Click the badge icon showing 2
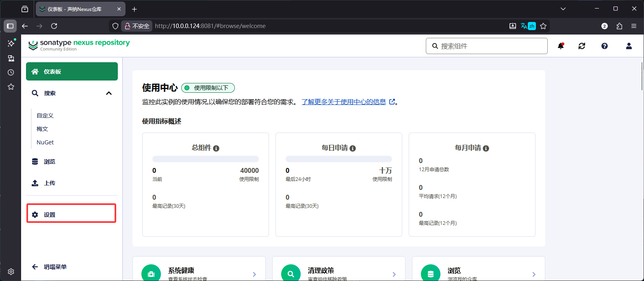The height and width of the screenshot is (281, 644). [605, 26]
